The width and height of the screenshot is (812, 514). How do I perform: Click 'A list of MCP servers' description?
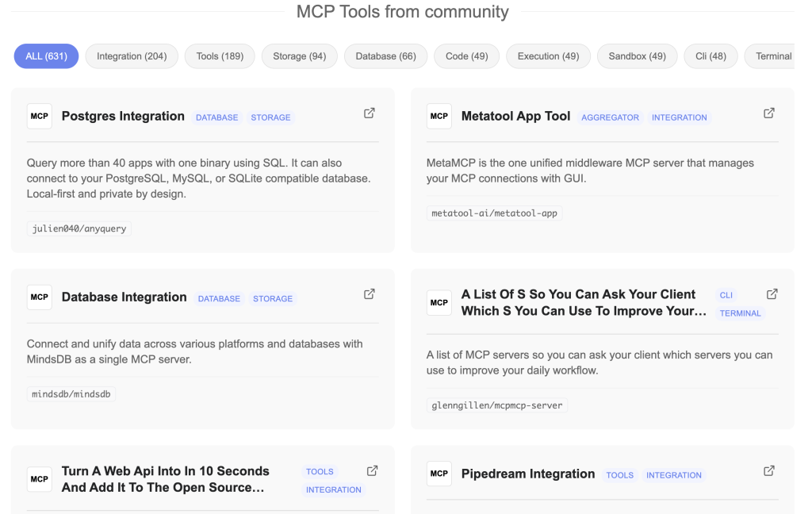pos(599,362)
